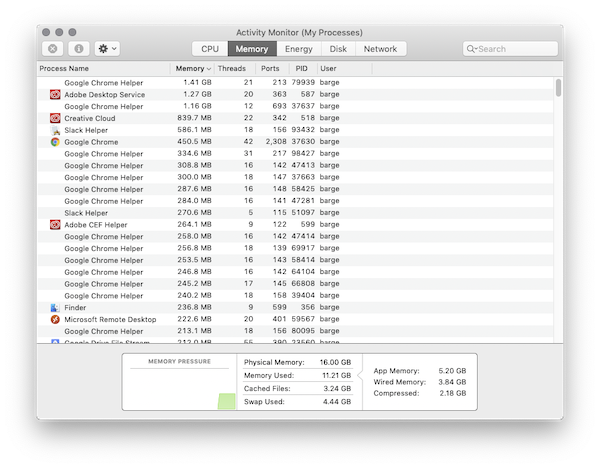
Task: Click the Compressed 2.18 GB value
Action: click(x=453, y=393)
